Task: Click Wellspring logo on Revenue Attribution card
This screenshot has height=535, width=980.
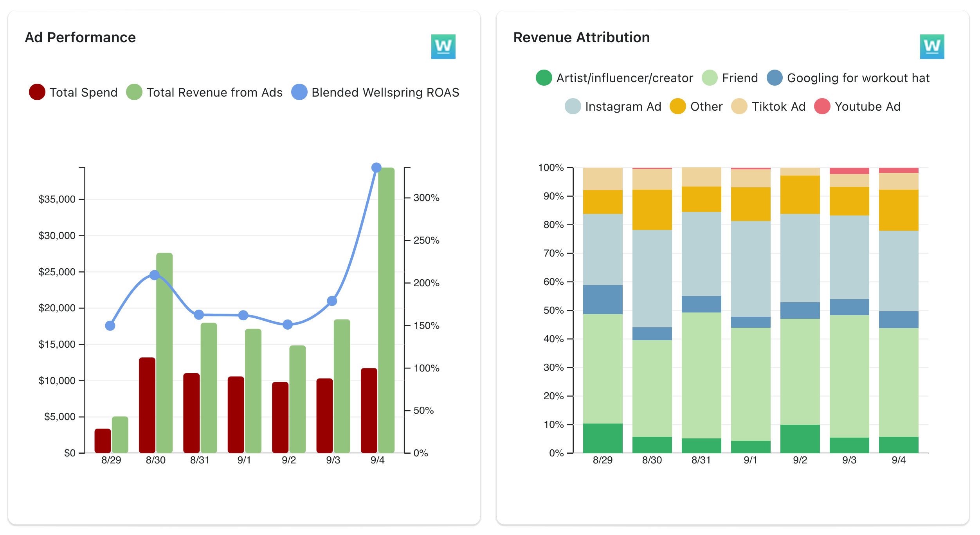Action: point(932,47)
